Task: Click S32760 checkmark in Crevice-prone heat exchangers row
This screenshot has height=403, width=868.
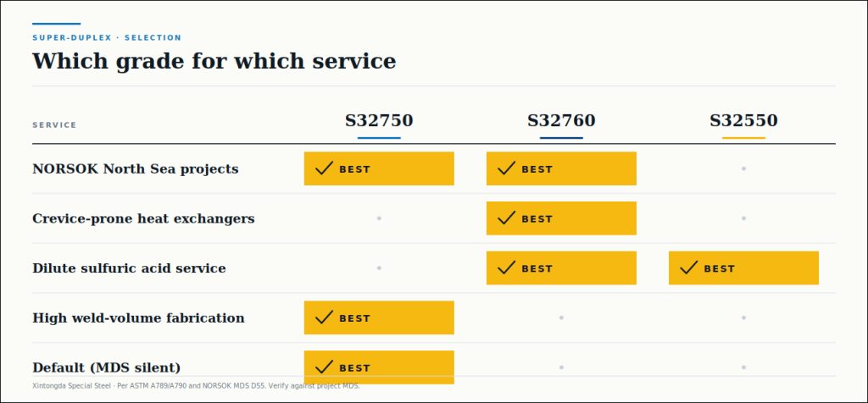Action: tap(507, 218)
